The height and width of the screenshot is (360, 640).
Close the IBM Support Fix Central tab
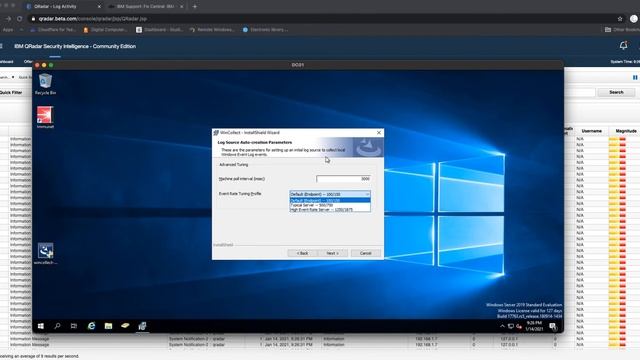[x=182, y=7]
